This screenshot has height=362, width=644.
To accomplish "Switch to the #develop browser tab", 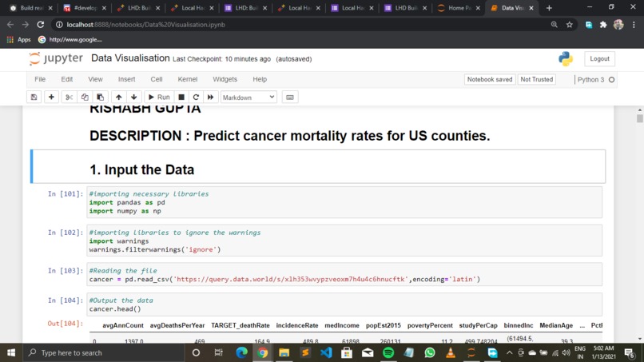I will coord(85,8).
